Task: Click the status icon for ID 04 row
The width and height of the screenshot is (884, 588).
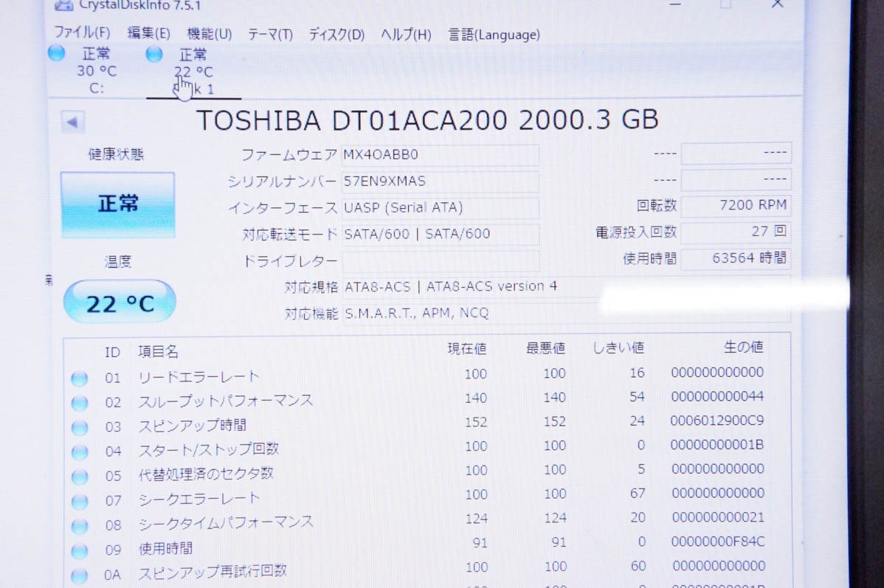Action: [x=80, y=452]
